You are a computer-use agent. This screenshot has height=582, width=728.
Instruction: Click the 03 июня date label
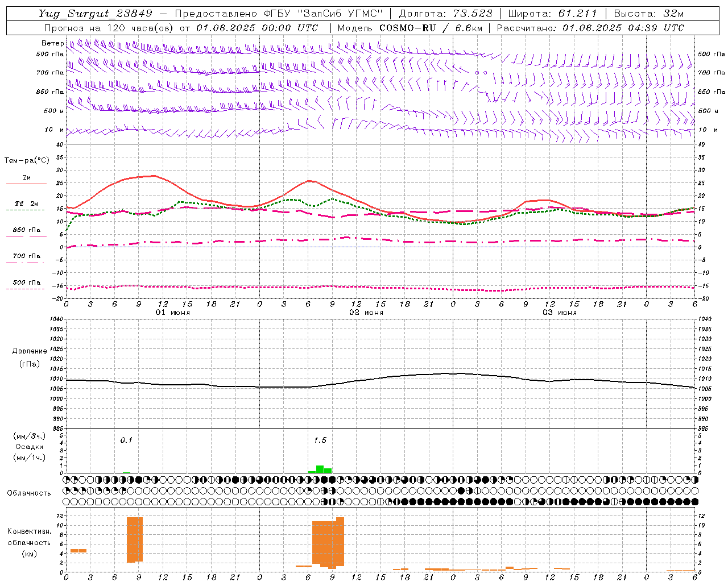[x=560, y=313]
